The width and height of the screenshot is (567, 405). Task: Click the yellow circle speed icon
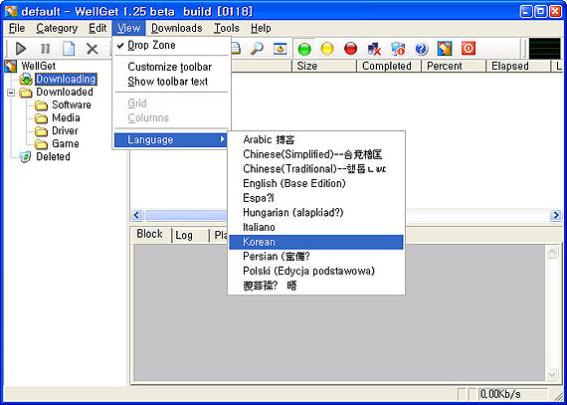pyautogui.click(x=327, y=49)
